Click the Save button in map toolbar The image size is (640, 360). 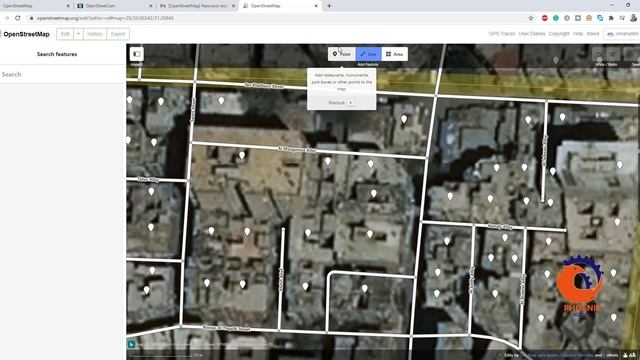coord(632,54)
